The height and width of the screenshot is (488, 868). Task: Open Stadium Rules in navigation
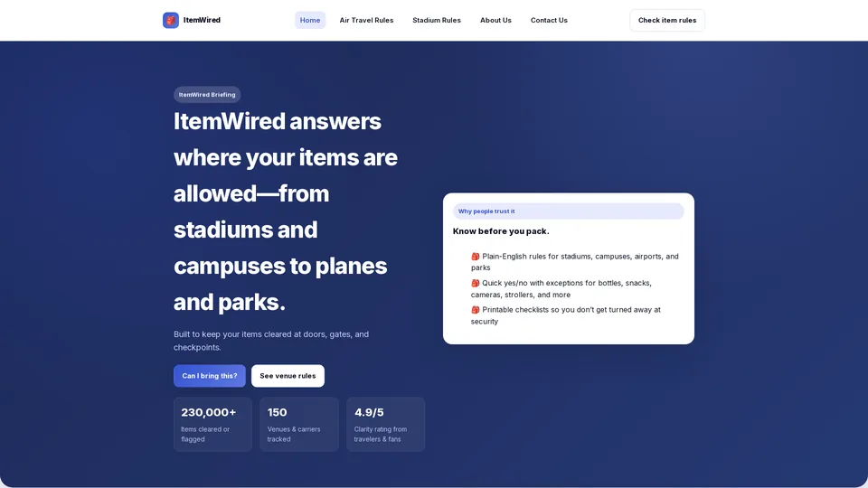click(x=436, y=20)
